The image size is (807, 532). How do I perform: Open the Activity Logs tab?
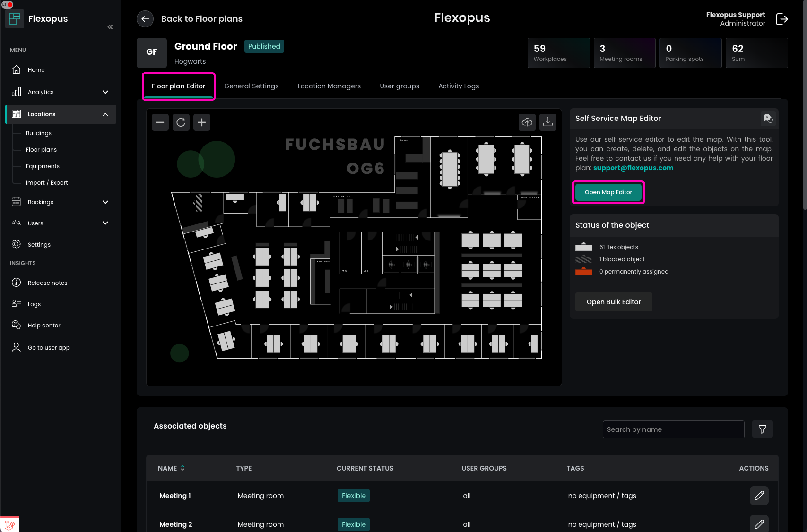click(x=458, y=86)
